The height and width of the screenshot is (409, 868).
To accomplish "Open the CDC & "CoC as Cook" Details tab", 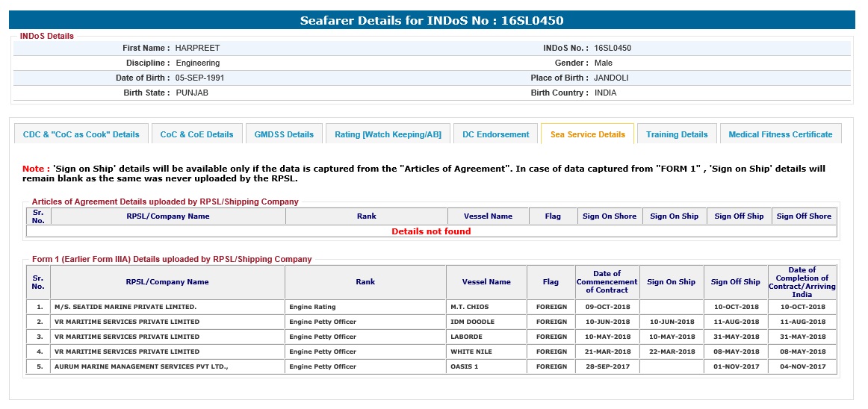I will [81, 134].
